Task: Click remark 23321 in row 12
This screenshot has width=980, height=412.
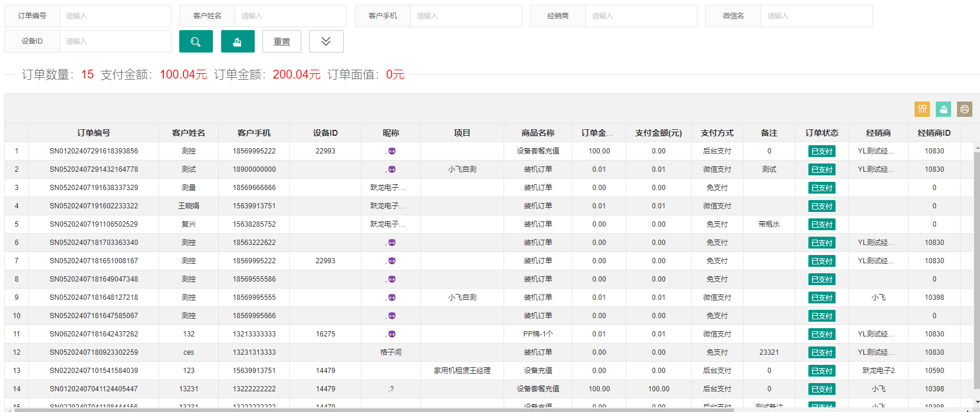Action: (769, 352)
